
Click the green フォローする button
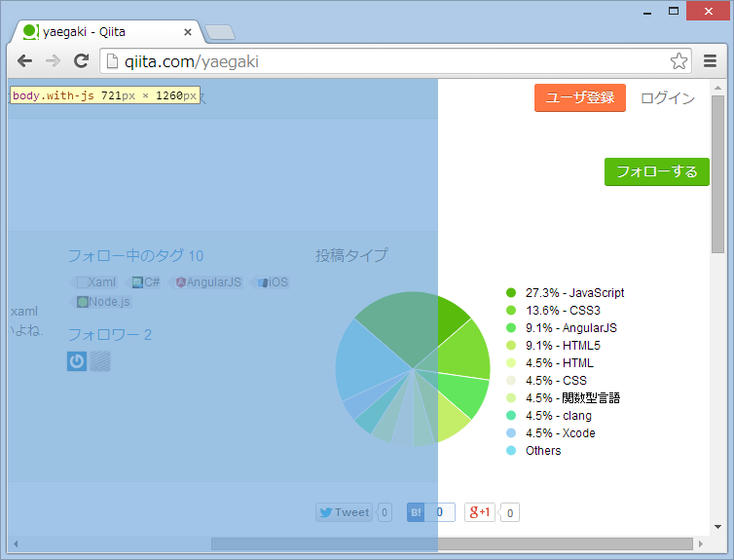657,171
